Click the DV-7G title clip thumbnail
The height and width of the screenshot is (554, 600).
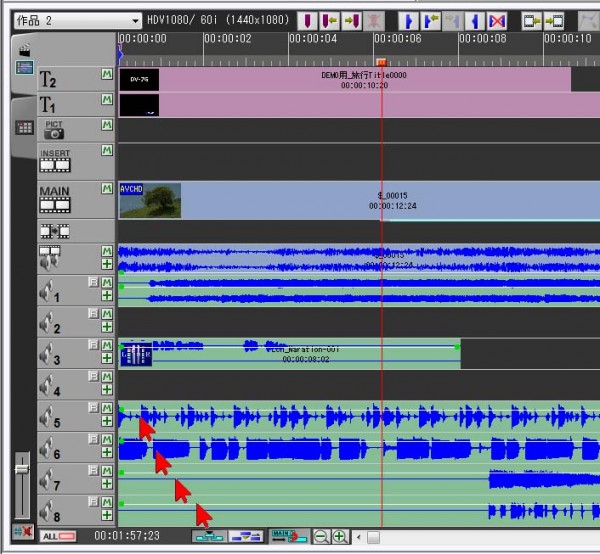pos(139,80)
